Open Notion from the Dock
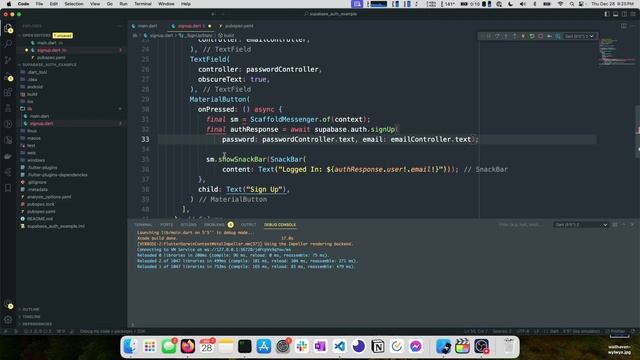Screen dimensions: 640x360 click(x=378, y=347)
